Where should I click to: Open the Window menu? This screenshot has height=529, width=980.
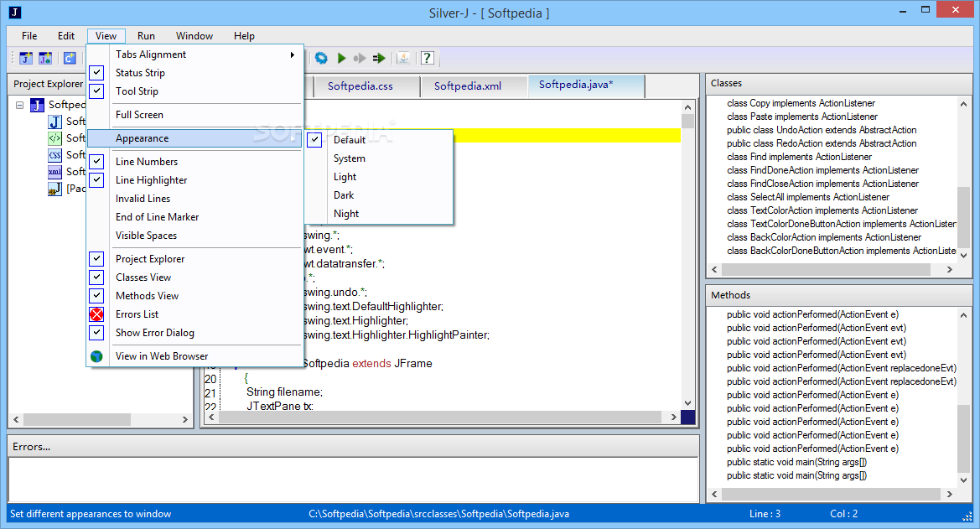point(194,36)
